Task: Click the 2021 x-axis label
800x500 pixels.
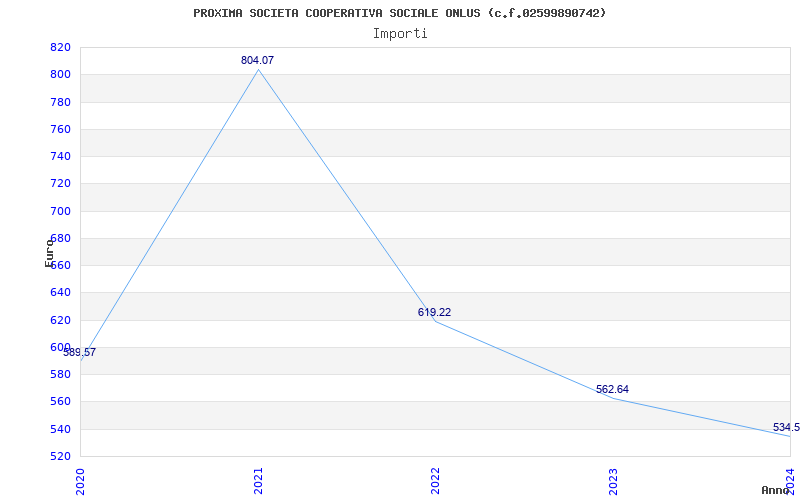Action: point(258,481)
